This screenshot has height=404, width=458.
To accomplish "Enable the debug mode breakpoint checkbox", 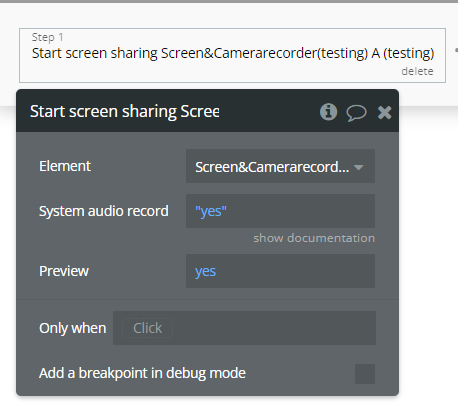I will 365,374.
